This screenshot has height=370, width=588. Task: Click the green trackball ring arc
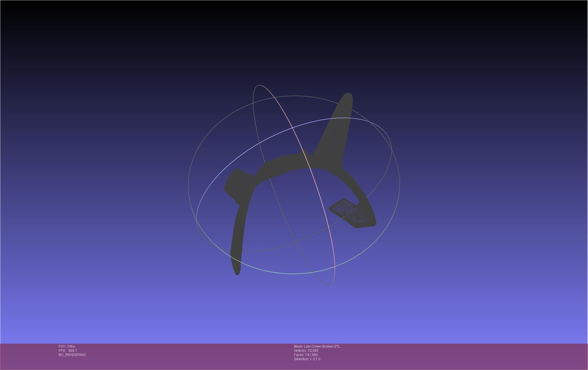(295, 273)
